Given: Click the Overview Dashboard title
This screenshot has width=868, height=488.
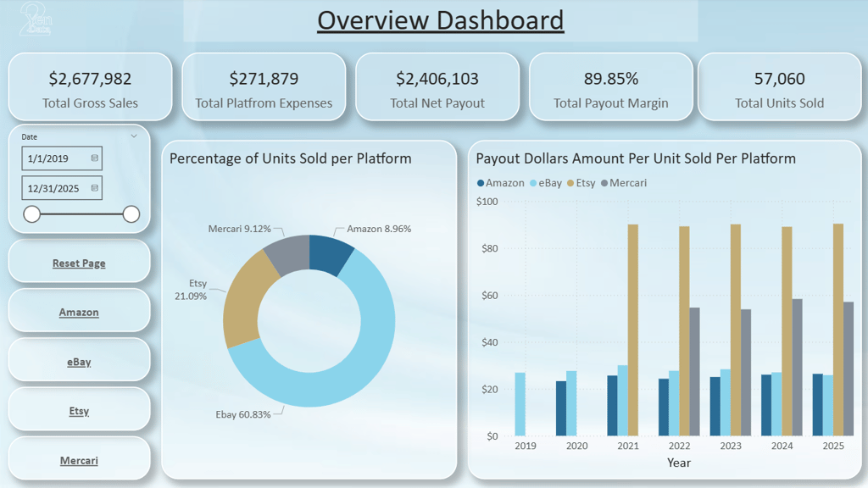Looking at the screenshot, I should (441, 20).
